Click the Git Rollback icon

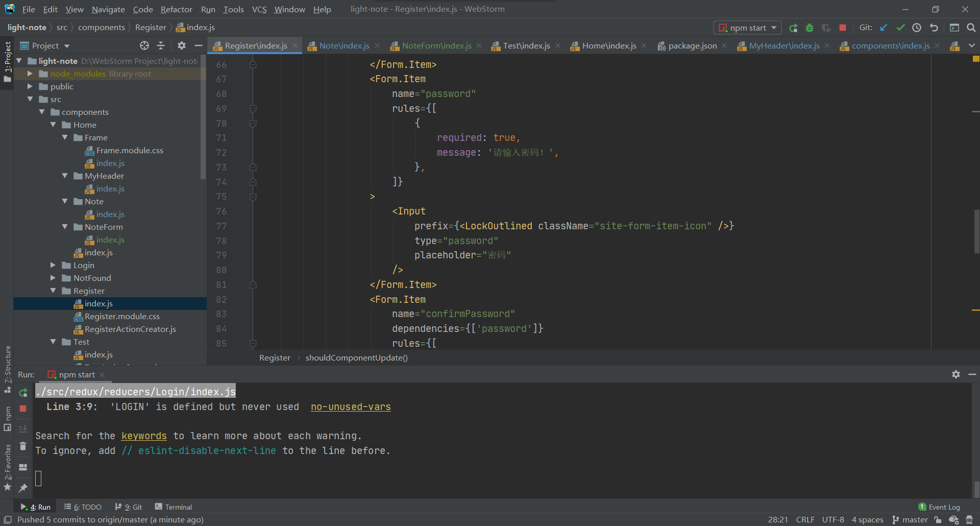[x=934, y=28]
